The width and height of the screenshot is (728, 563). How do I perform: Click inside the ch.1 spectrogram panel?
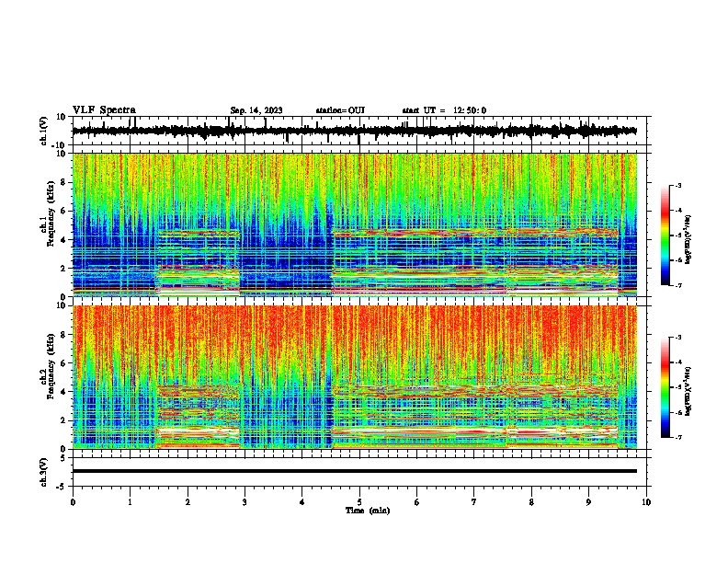354,224
